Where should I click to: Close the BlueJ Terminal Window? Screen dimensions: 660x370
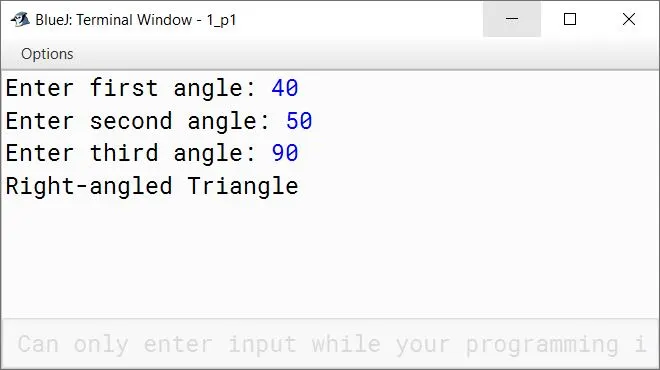629,19
